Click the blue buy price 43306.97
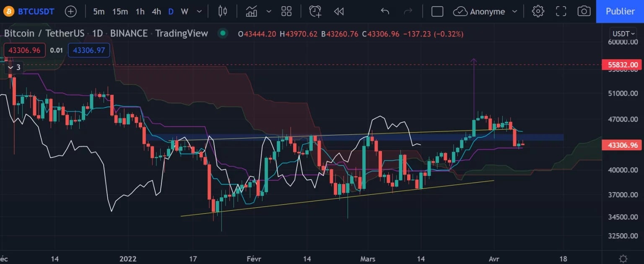This screenshot has height=264, width=644. (x=89, y=50)
